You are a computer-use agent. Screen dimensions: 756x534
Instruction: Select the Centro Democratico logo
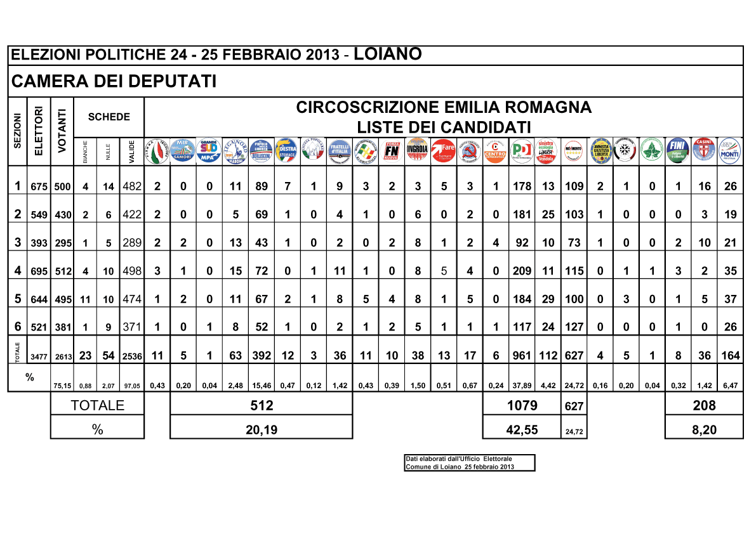pyautogui.click(x=496, y=151)
